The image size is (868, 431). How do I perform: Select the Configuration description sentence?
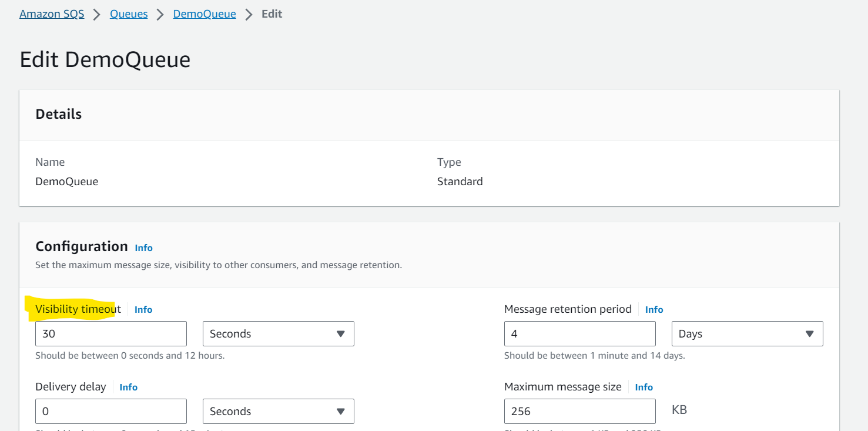[x=219, y=265]
